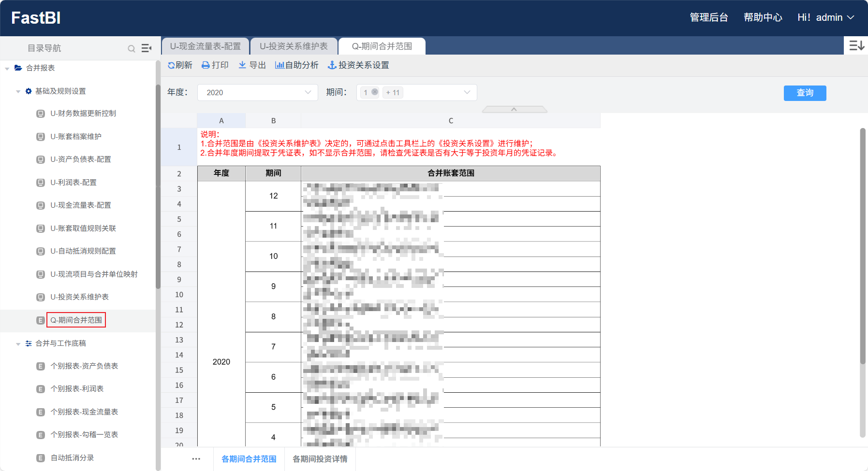Open the tab list icon at top right

856,45
